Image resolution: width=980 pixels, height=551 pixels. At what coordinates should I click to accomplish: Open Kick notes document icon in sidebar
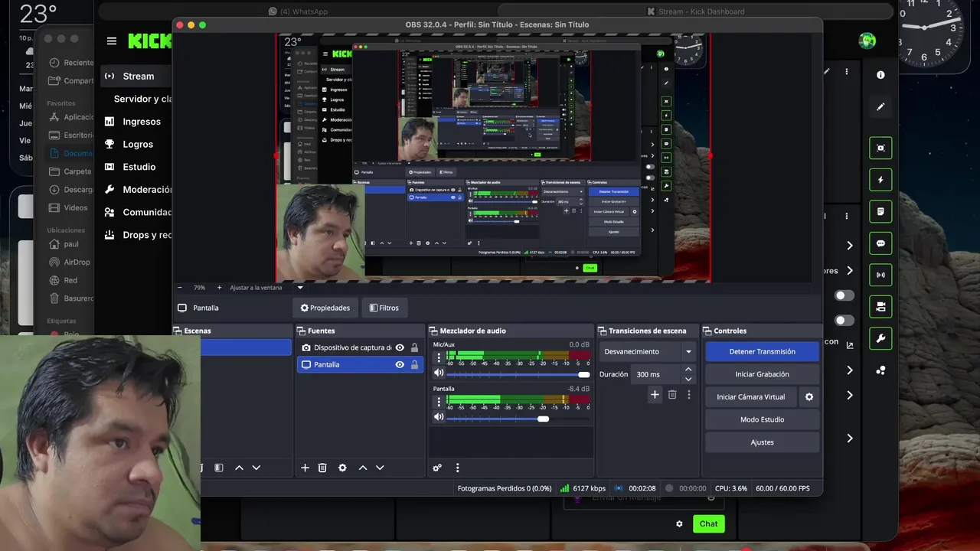(x=880, y=212)
